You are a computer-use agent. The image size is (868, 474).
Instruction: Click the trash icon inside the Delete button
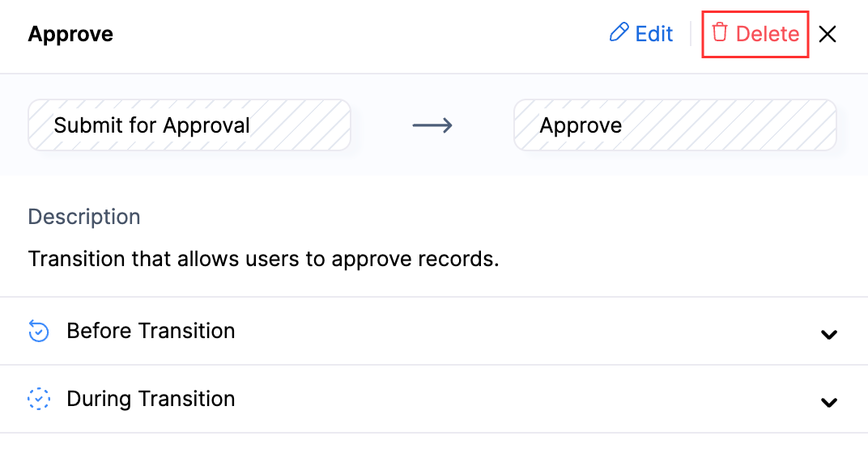[719, 33]
